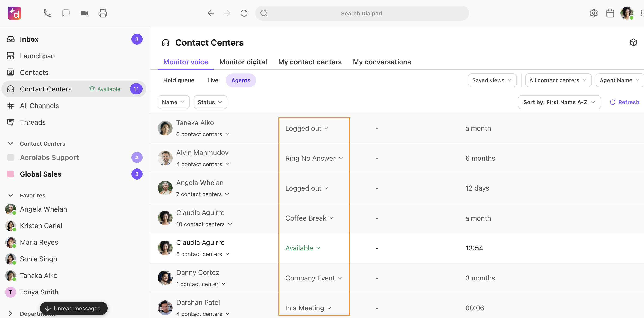Viewport: 644px width, 318px height.
Task: Open the All contact centers dropdown
Action: pyautogui.click(x=558, y=80)
